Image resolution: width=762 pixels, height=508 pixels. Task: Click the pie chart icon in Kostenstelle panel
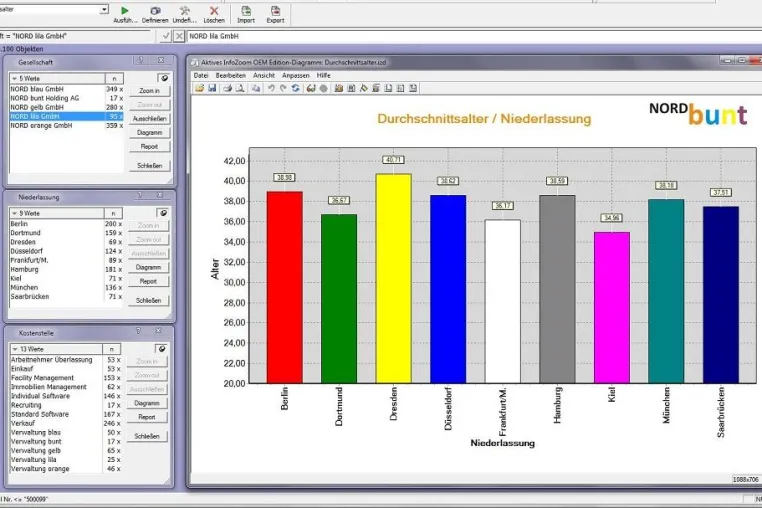point(161,349)
